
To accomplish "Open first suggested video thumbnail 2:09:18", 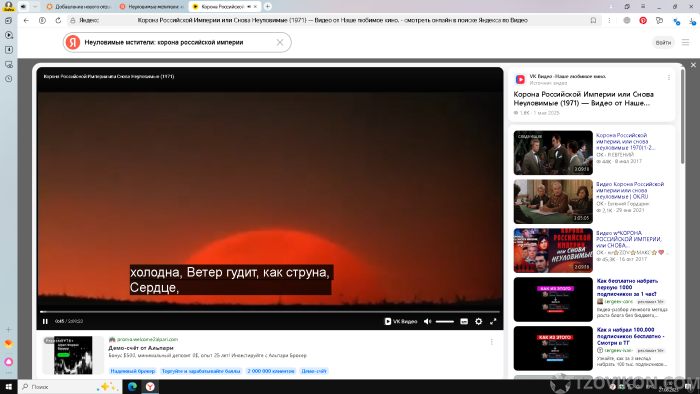I will click(553, 152).
